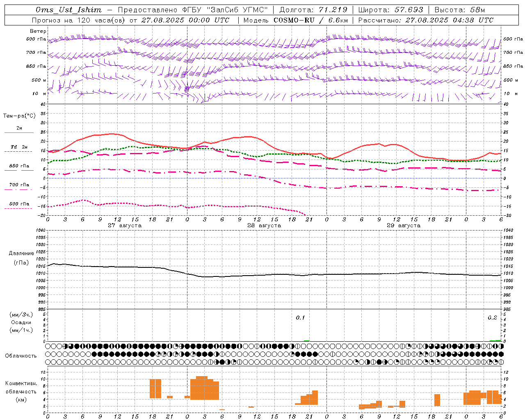The width and height of the screenshot is (525, 420).
Task: Click the '500 гПа' dotted temperature legend entry
Action: (x=19, y=203)
